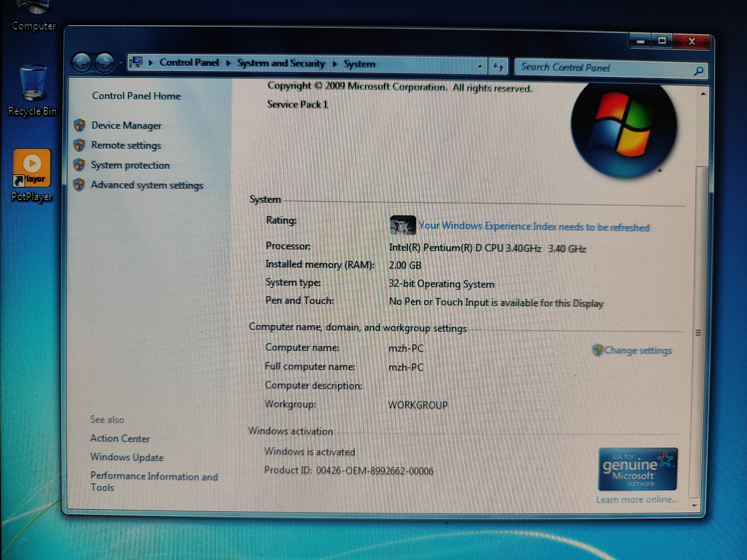
Task: Select the WORKGROUP value text
Action: click(x=418, y=405)
